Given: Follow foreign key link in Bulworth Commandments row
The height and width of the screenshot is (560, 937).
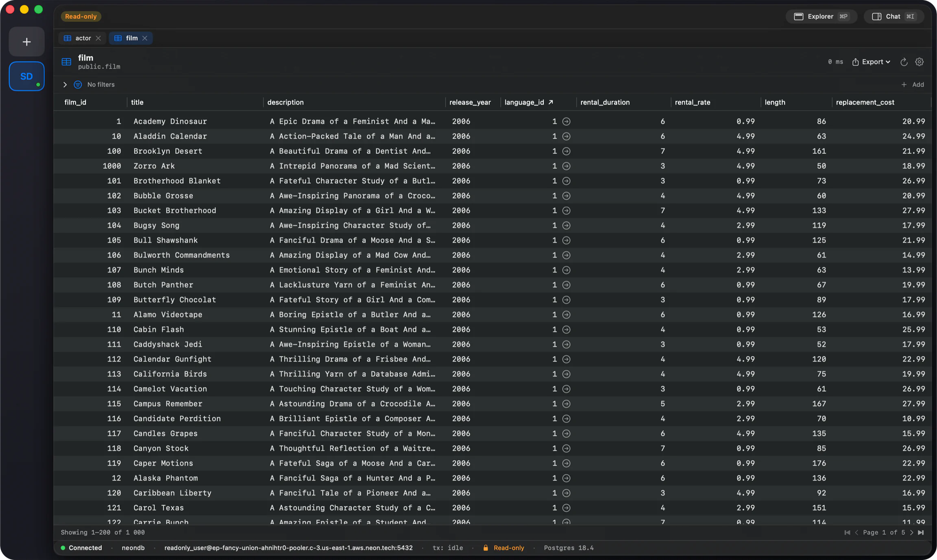Looking at the screenshot, I should pyautogui.click(x=566, y=255).
